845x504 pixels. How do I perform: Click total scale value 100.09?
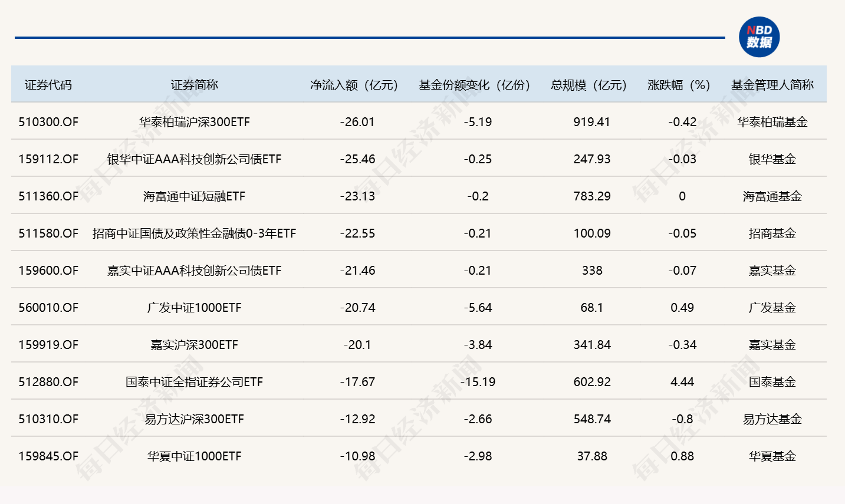[592, 233]
